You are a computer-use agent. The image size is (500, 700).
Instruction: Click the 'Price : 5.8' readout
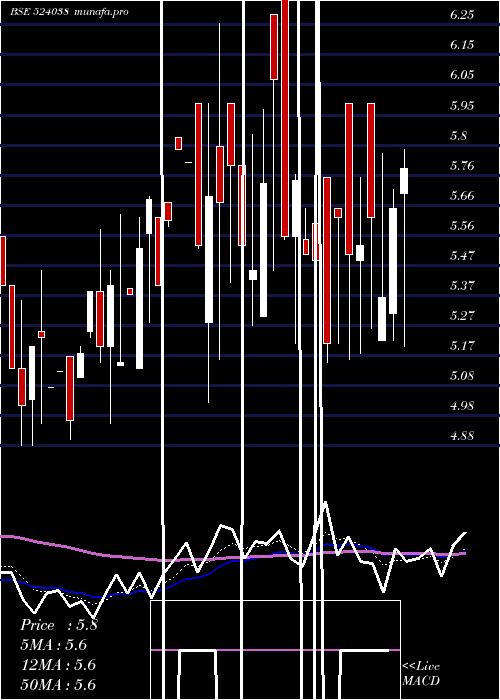[58, 625]
